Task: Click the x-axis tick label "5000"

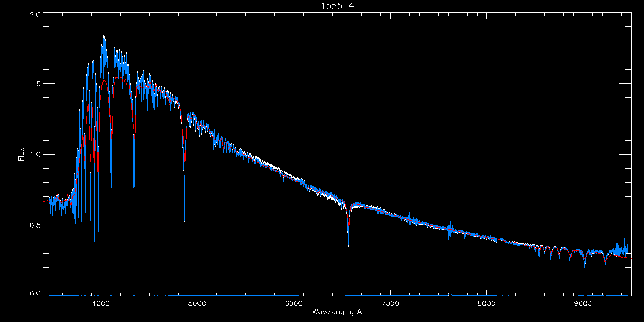Action: click(x=197, y=303)
